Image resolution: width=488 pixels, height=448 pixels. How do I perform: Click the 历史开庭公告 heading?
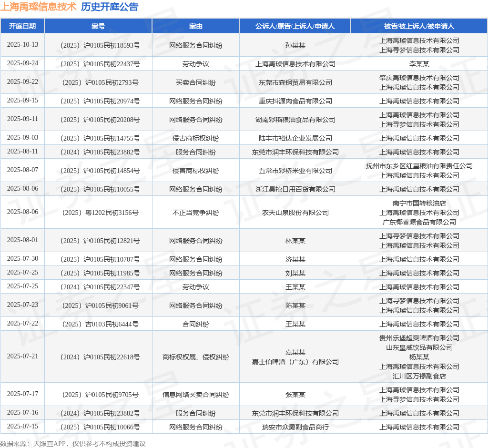coord(110,7)
